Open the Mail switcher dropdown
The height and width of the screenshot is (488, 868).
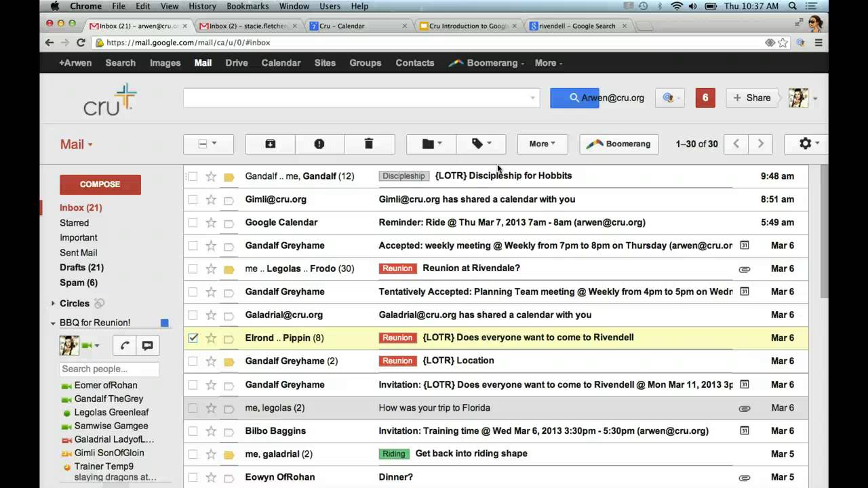pos(76,144)
